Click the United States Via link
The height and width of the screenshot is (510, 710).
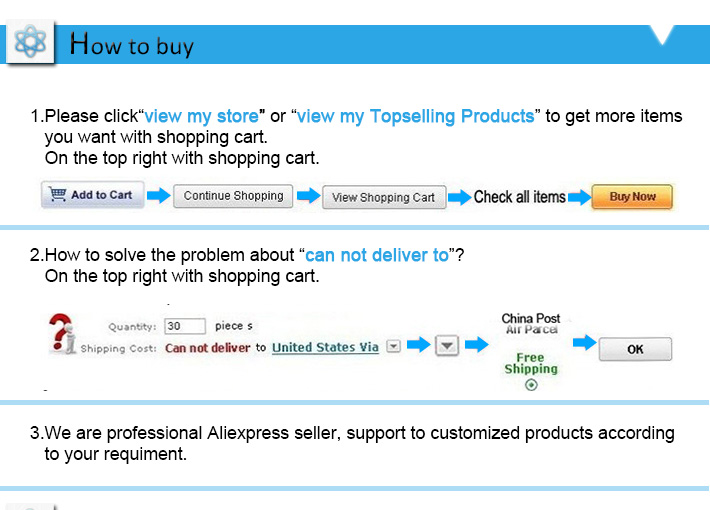(325, 347)
